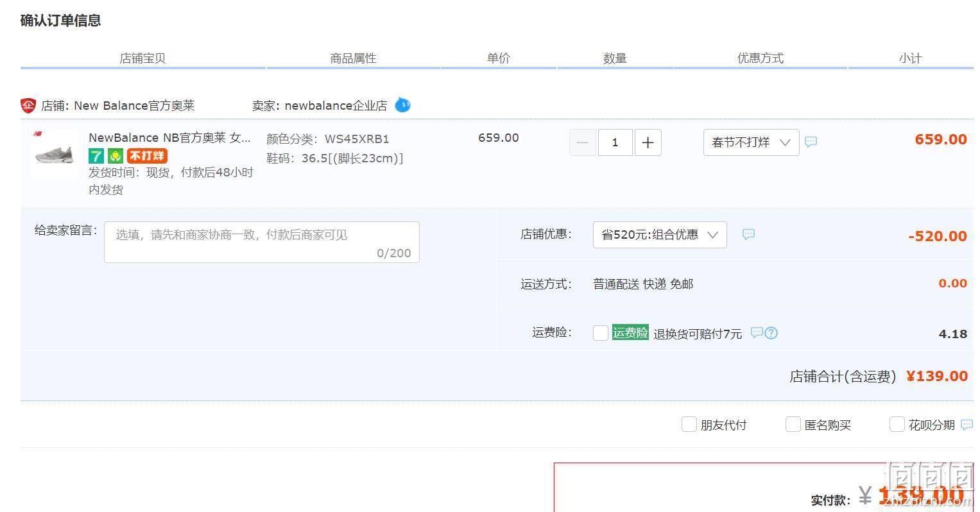Image resolution: width=980 pixels, height=512 pixels.
Task: Click the shop total ¥139.00
Action: 937,376
